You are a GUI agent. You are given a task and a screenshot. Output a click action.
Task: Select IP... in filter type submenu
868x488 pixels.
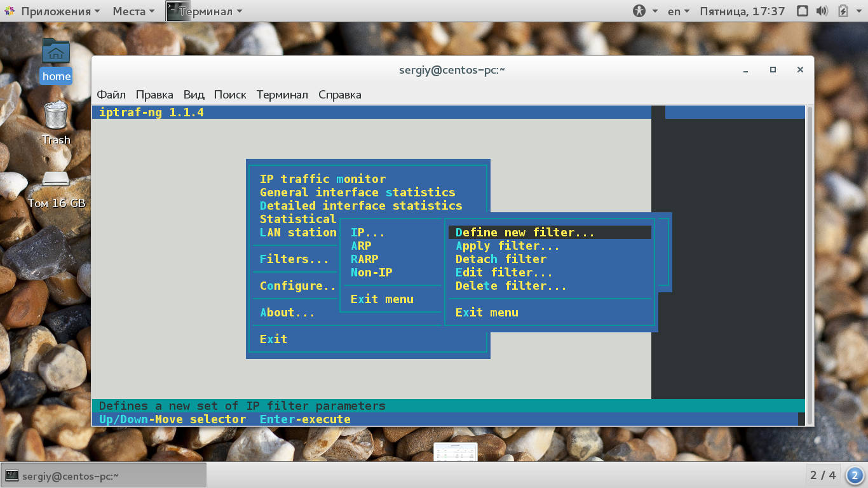(x=368, y=233)
